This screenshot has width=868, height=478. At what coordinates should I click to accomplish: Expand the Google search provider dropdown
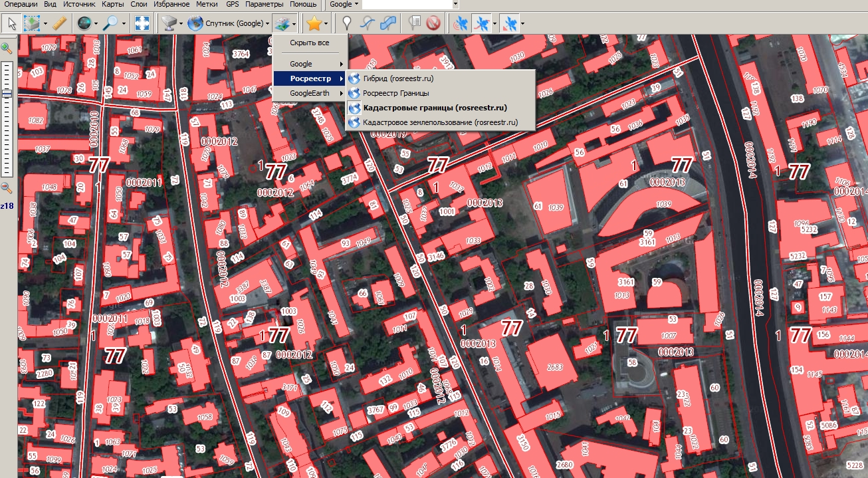point(356,4)
